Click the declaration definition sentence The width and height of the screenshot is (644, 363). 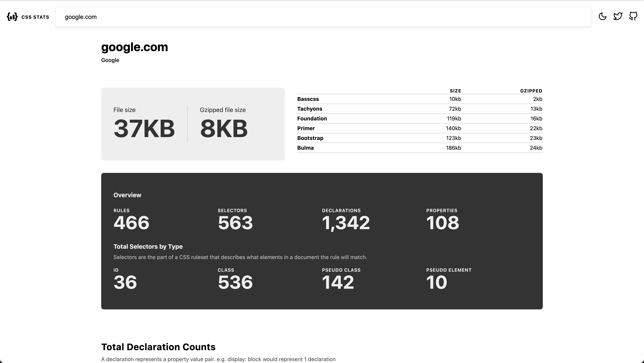coord(218,359)
